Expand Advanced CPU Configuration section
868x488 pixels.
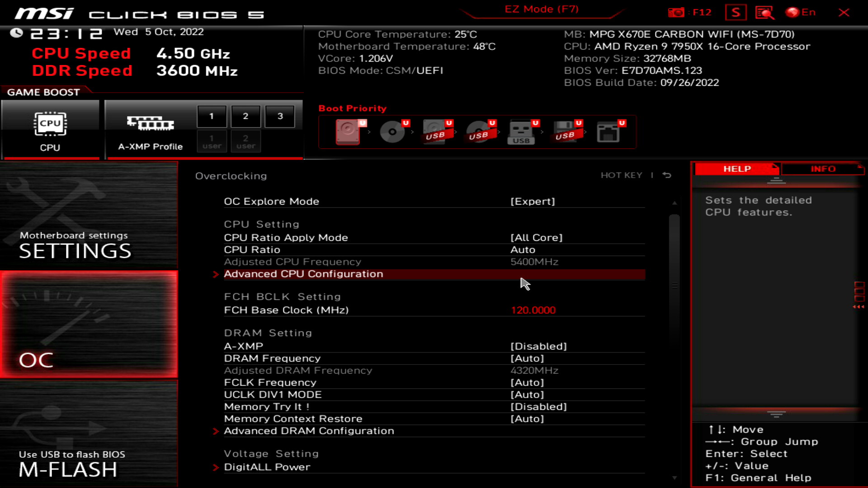[x=303, y=273]
